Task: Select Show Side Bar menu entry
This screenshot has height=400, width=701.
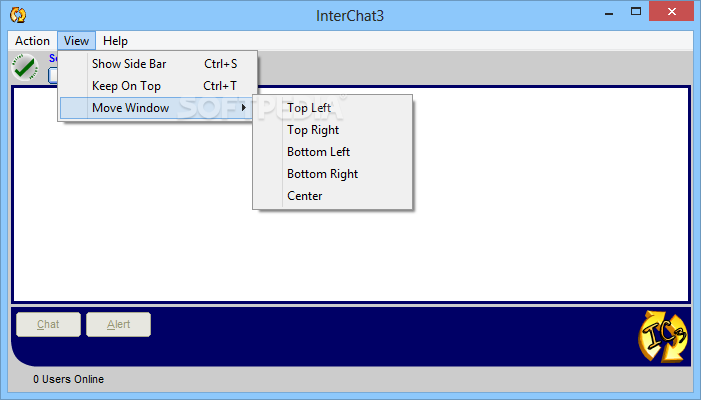Action: pyautogui.click(x=158, y=64)
